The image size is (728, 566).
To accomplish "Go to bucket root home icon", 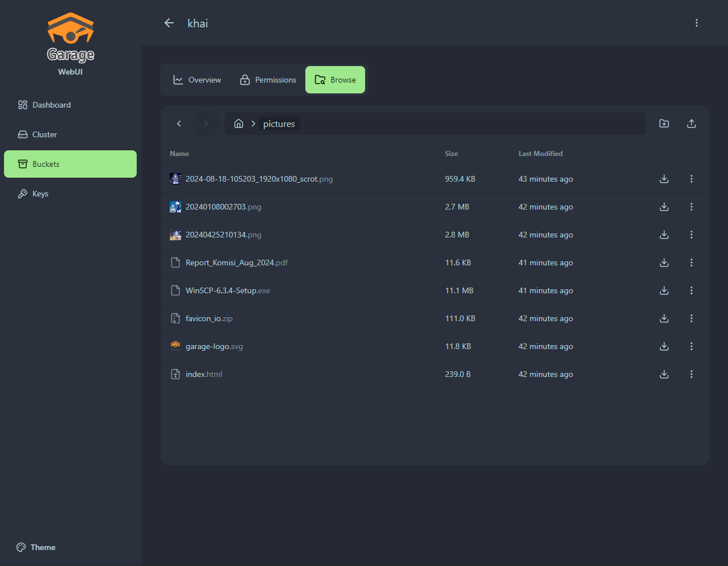I will coord(239,124).
